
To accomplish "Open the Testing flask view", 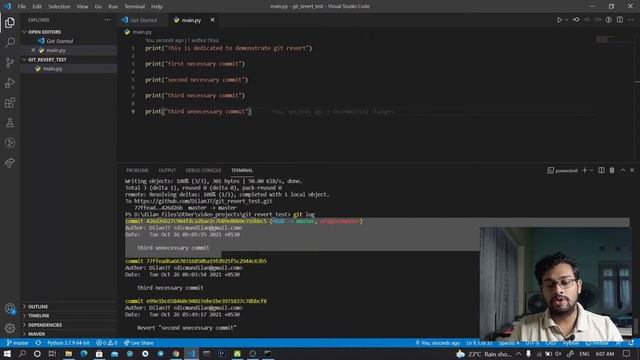I will 10,122.
